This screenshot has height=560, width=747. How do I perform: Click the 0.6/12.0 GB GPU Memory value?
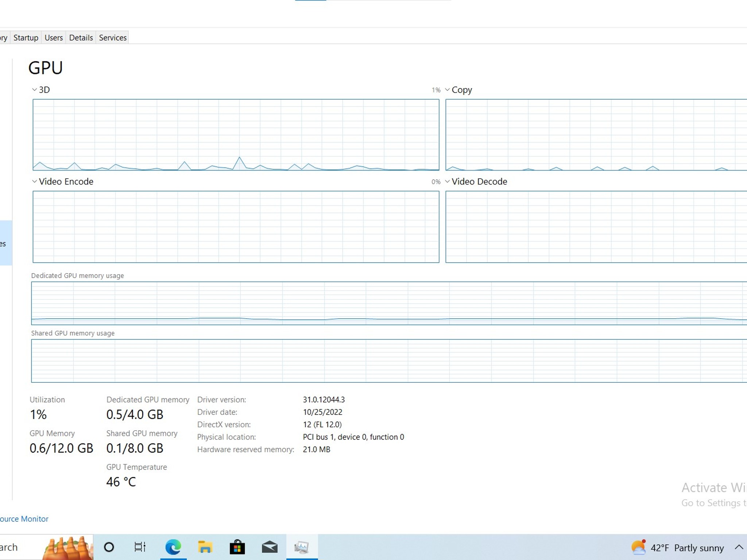pos(62,448)
